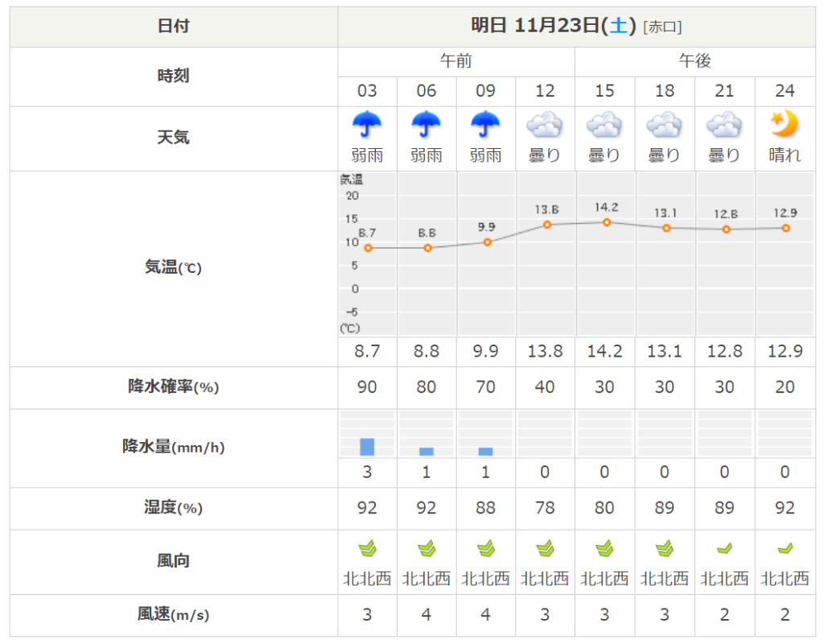The image size is (824, 644).
Task: Select the 12.9 point on temperature chart
Action: pos(785,228)
